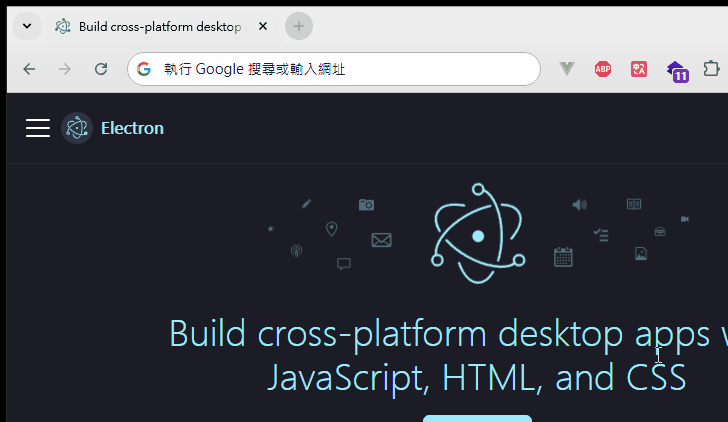Screen dimensions: 728x422
Task: Reload the current page
Action: pyautogui.click(x=101, y=69)
